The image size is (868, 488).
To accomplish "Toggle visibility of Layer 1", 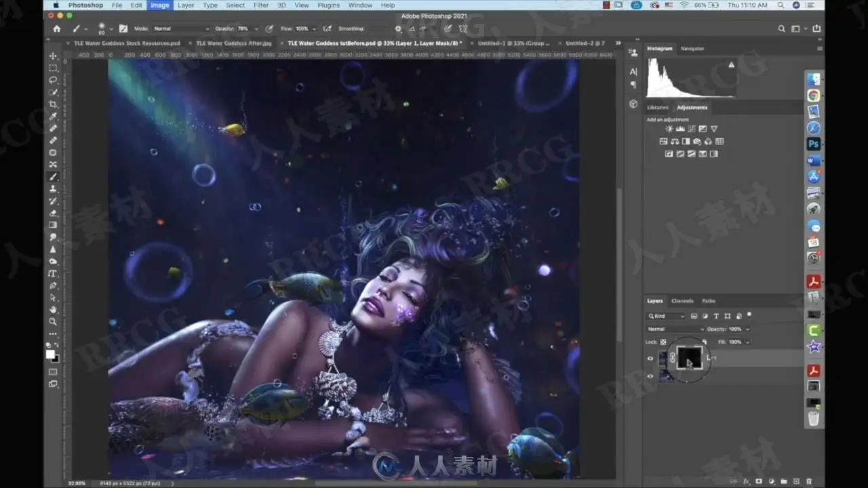I will coord(650,359).
